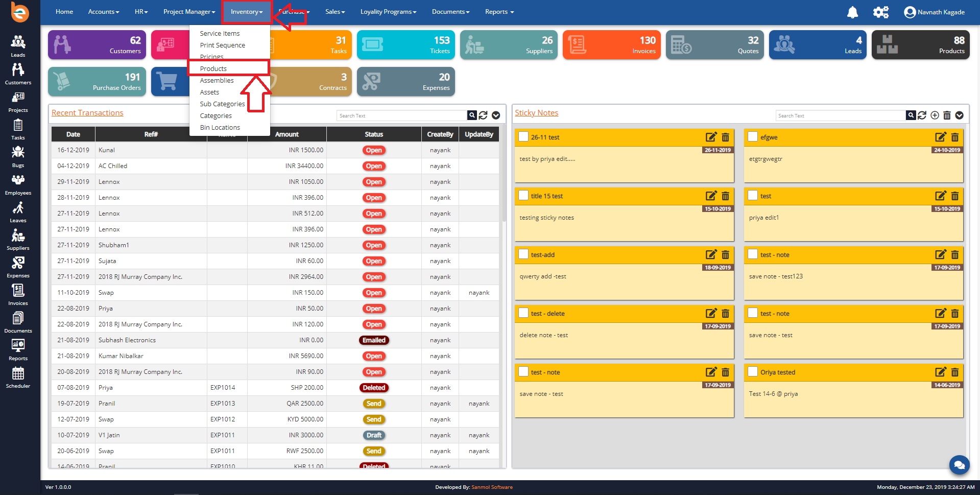Image resolution: width=980 pixels, height=495 pixels.
Task: Delete the 'efgwe' sticky note
Action: pos(954,137)
